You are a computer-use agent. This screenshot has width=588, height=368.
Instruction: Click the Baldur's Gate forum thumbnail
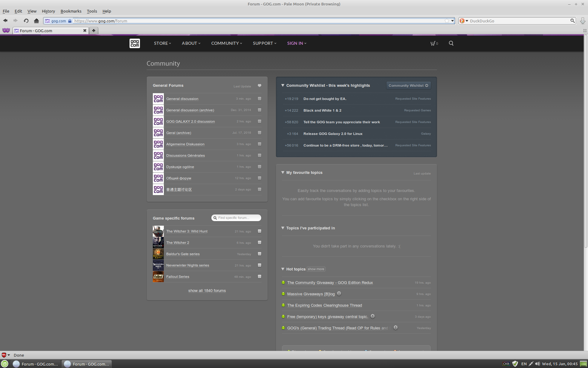pos(158,254)
